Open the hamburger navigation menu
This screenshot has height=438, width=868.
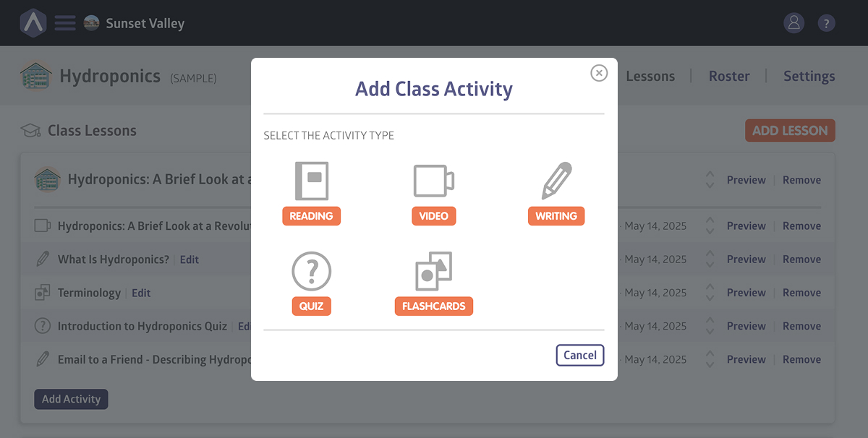click(64, 22)
